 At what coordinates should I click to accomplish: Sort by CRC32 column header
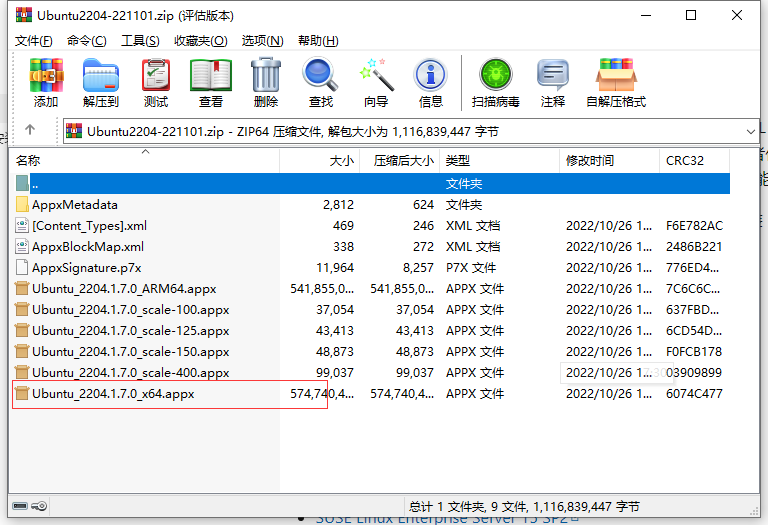click(694, 160)
